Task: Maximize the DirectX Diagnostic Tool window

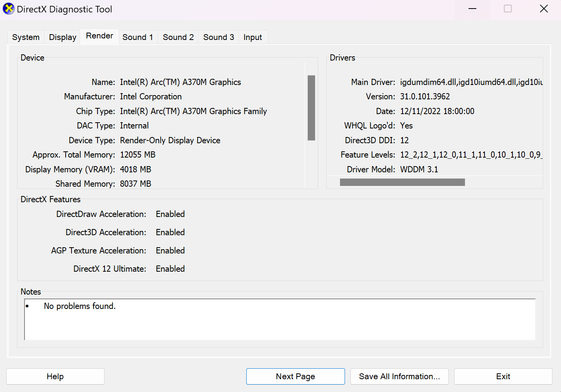Action: click(x=507, y=9)
